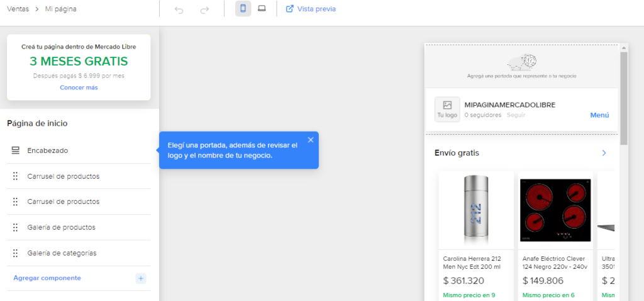Click 3 MESES GRATIS promo text

[79, 61]
